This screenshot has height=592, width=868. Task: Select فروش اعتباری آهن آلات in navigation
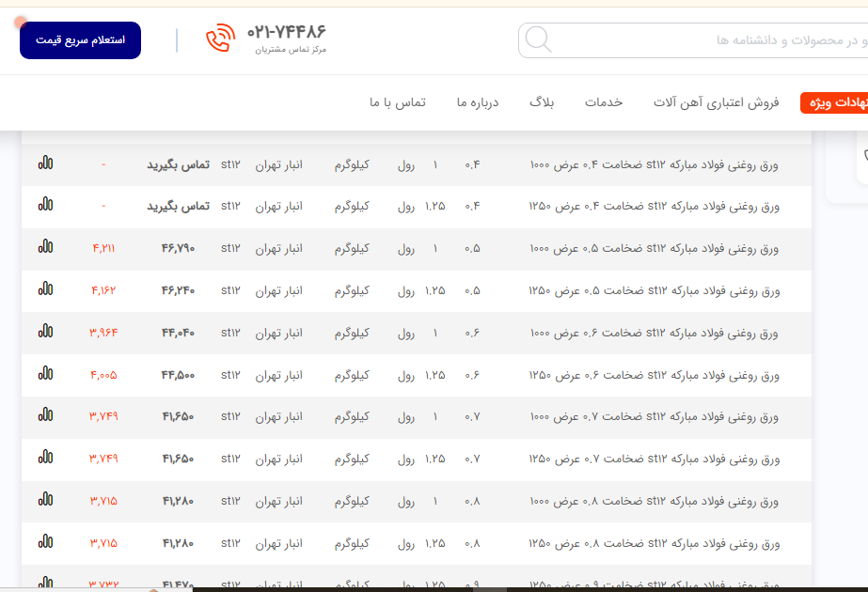click(717, 102)
